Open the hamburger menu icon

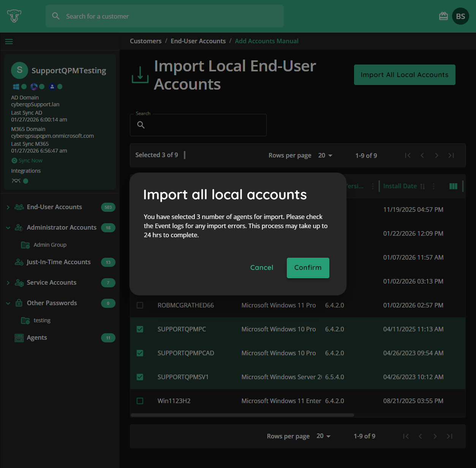coord(9,41)
